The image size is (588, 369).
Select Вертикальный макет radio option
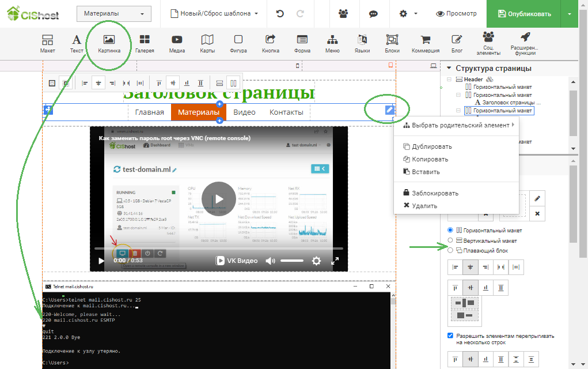tap(451, 240)
